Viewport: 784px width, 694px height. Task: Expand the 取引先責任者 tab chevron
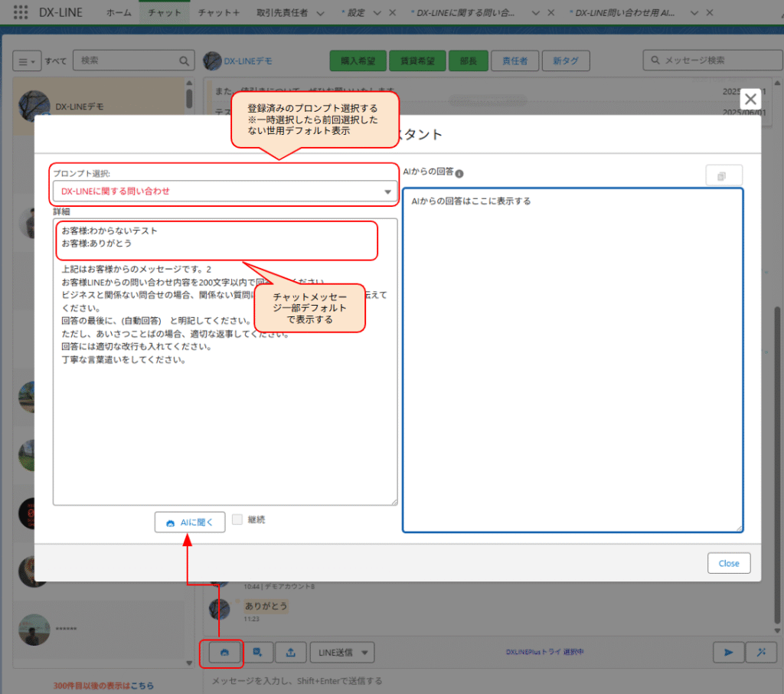(320, 13)
